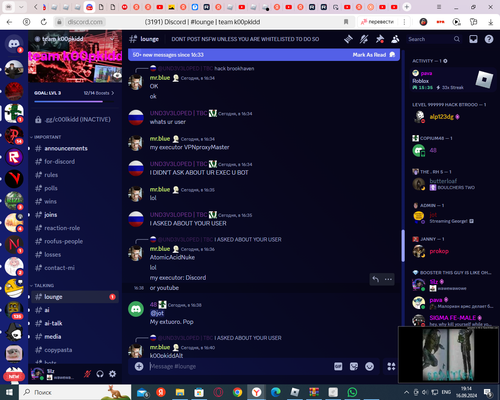This screenshot has height=400, width=500.
Task: Click Mark As Read on new messages bar
Action: coord(374,55)
